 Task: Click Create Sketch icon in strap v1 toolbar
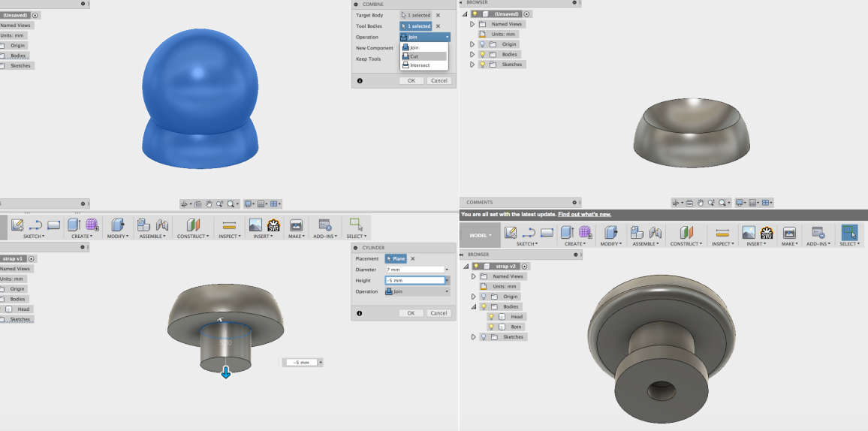coord(18,225)
